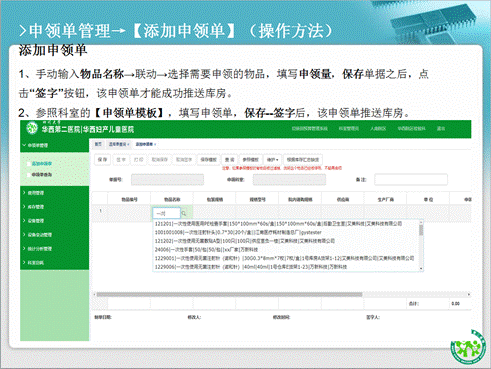Select suggestion starting with 121201
The height and width of the screenshot is (369, 491).
(286, 224)
